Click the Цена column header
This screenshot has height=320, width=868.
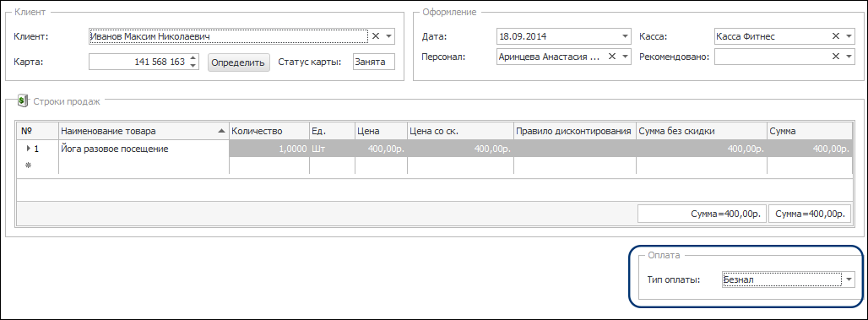(x=381, y=131)
